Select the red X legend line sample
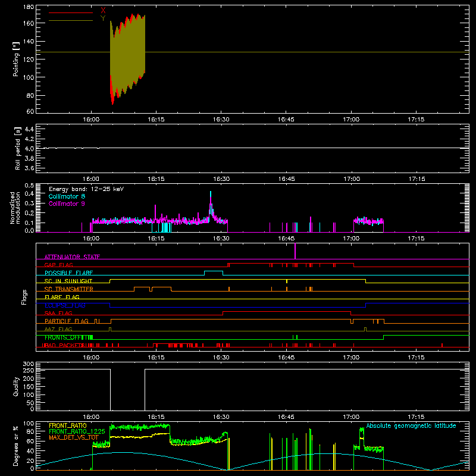Screen dimensions: 476x476 tap(71, 12)
